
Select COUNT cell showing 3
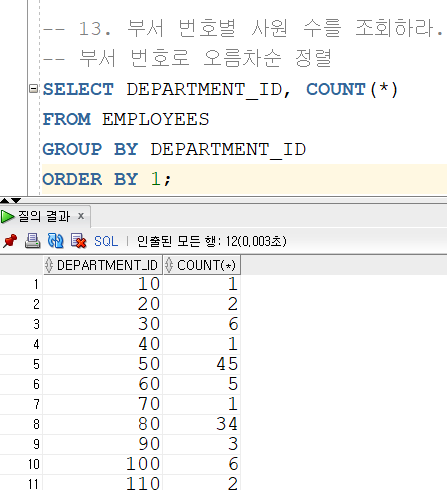(202, 444)
